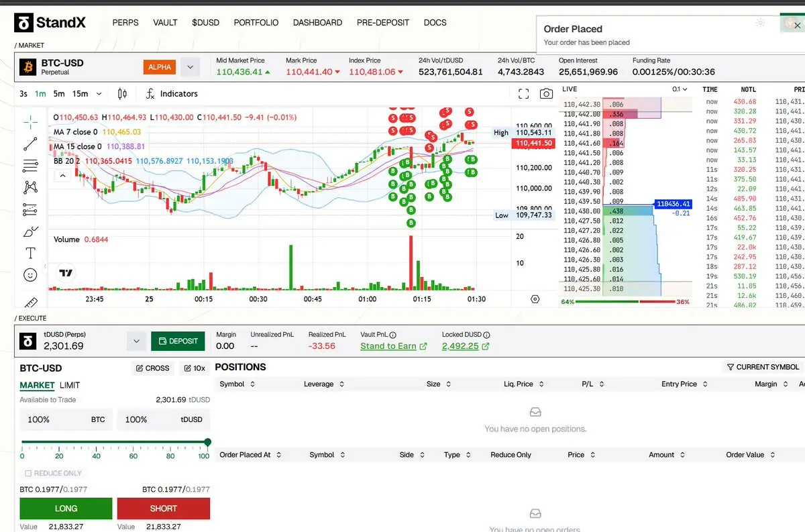Select the trend line drawing tool

coord(30,144)
